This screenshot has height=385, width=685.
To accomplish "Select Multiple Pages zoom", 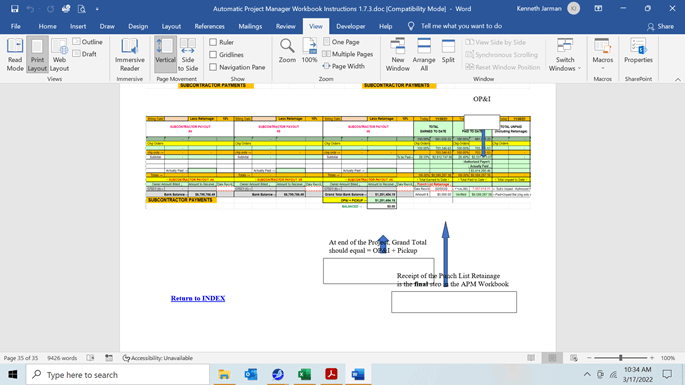I will 348,54.
